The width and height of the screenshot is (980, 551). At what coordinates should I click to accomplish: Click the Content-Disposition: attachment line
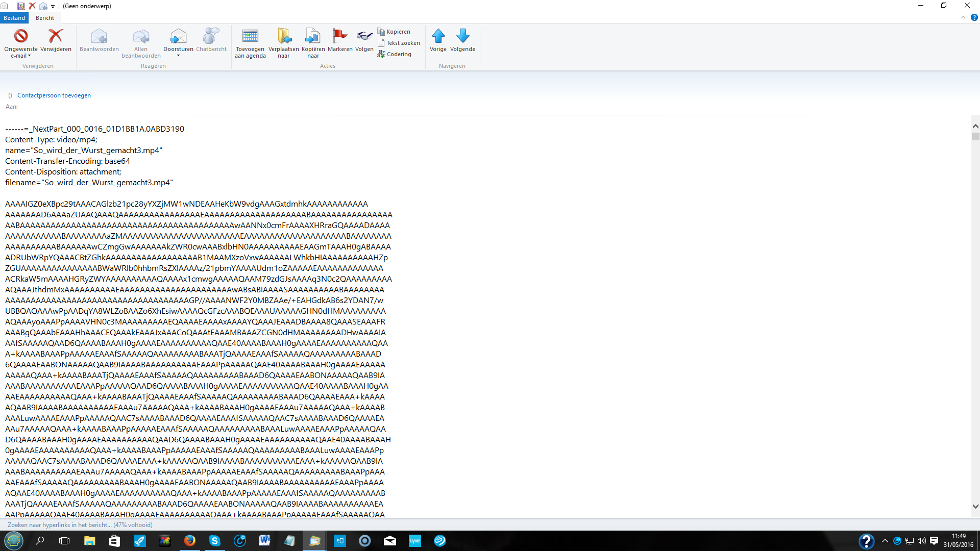point(63,171)
